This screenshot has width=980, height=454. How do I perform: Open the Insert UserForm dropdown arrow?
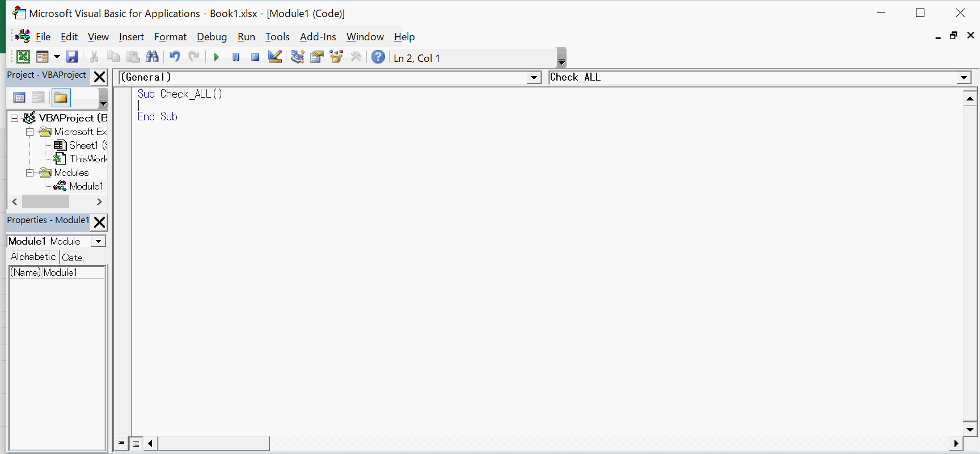[x=57, y=57]
